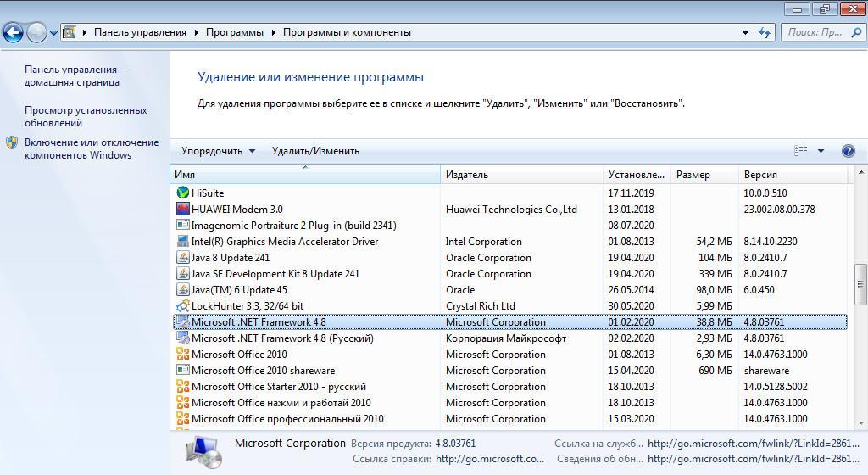The height and width of the screenshot is (475, 868).
Task: Open Просмотр установленных обновлений
Action: [x=86, y=116]
